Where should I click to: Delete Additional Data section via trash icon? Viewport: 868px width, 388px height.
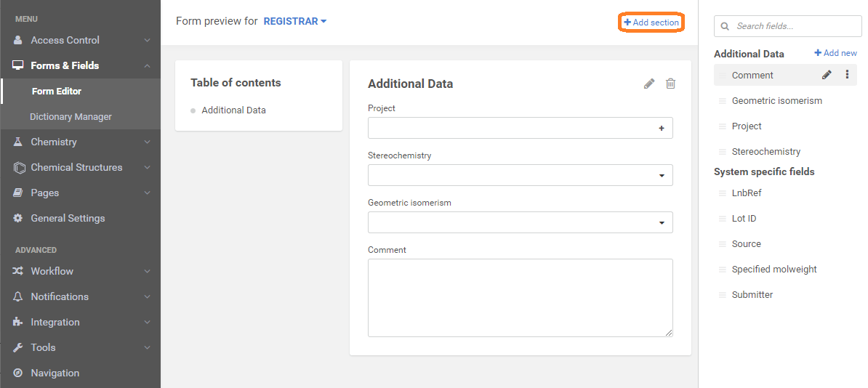pos(670,84)
